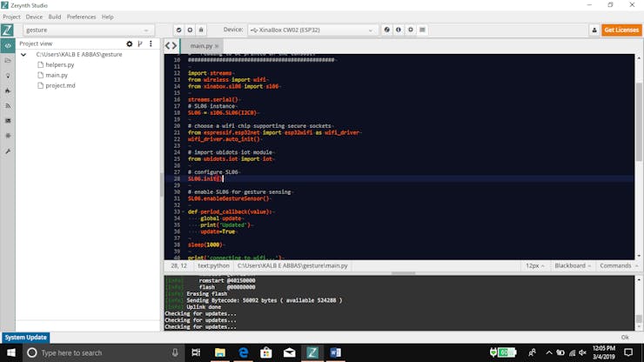
Task: Open the console panel sidebar icon
Action: tap(7, 121)
